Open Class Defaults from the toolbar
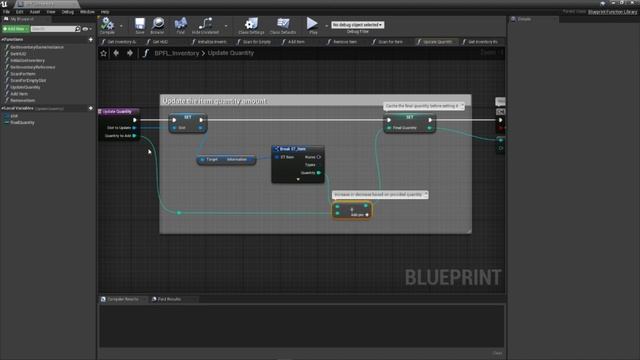Viewport: 640px width, 360px height. click(x=283, y=25)
